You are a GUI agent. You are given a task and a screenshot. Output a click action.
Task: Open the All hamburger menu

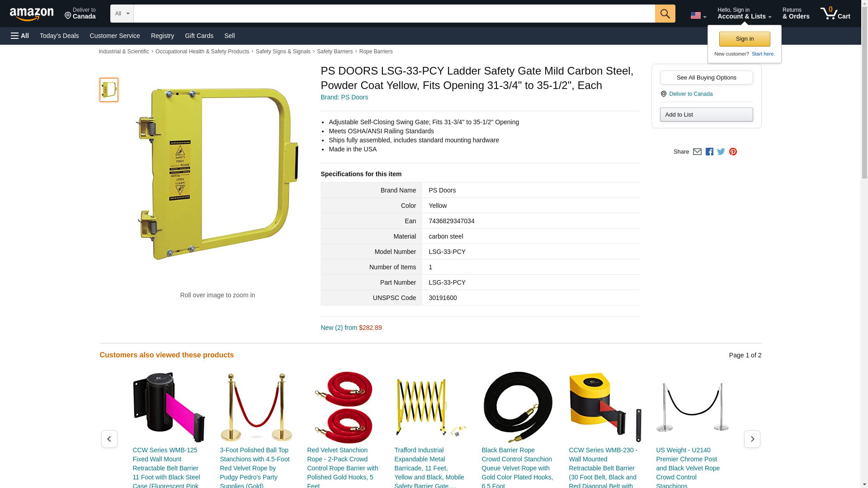coord(20,36)
